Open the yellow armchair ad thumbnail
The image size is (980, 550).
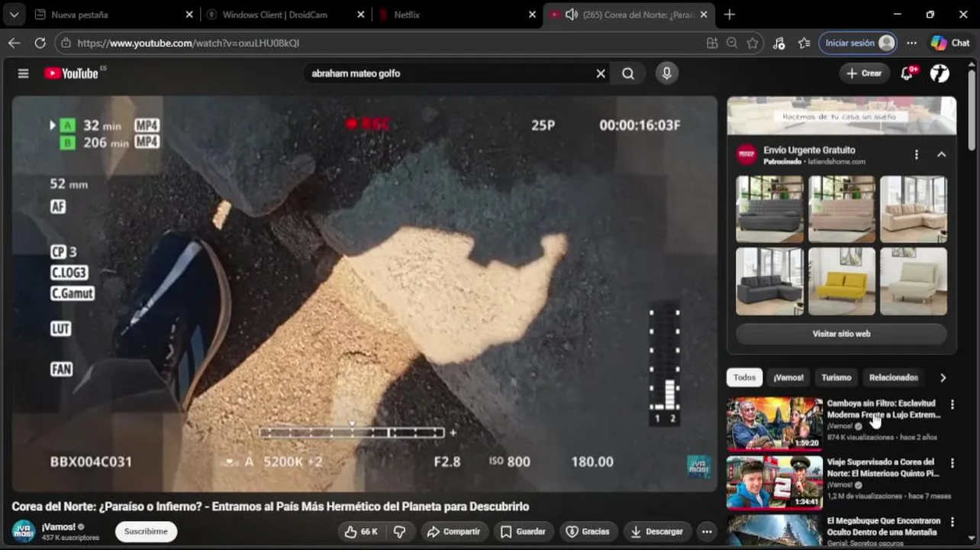pyautogui.click(x=842, y=281)
